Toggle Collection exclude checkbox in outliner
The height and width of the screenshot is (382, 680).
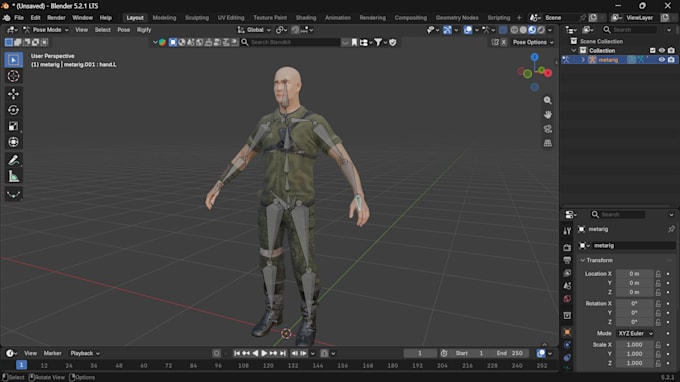pyautogui.click(x=653, y=50)
